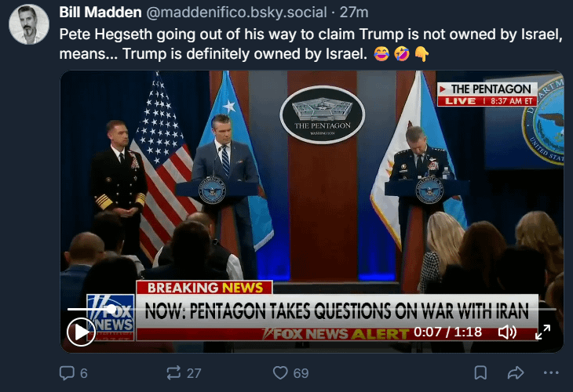Repost using the looping arrows icon
The image size is (573, 392).
pyautogui.click(x=173, y=373)
